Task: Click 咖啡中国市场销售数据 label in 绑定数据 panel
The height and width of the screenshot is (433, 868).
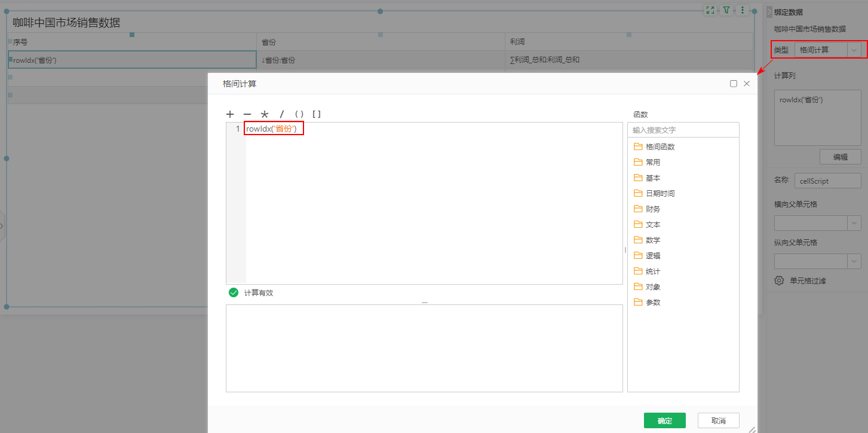Action: coord(810,29)
